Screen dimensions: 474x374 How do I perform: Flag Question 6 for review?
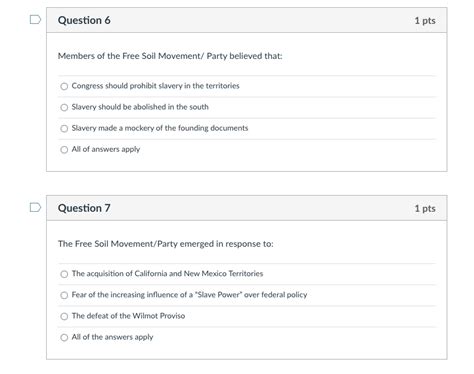pyautogui.click(x=35, y=20)
